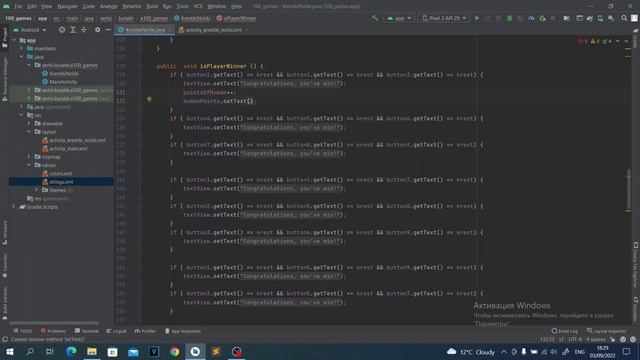Start debugging with the green bug icon
640x360 pixels.
coord(509,18)
